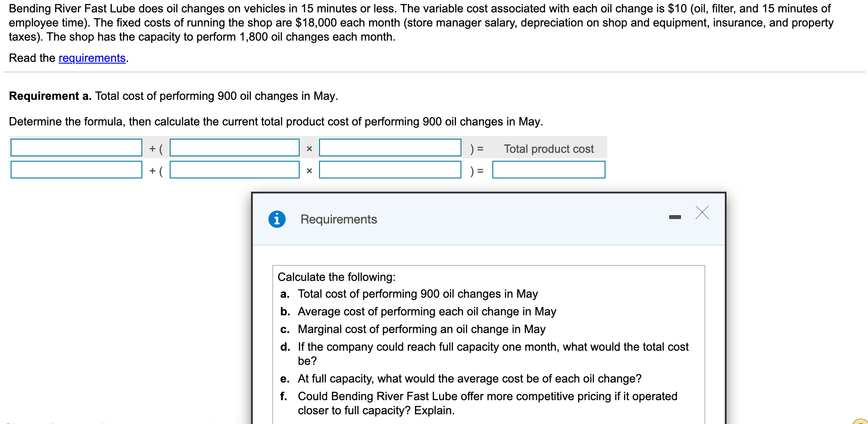The height and width of the screenshot is (424, 868).
Task: Open the requirements link
Action: coord(92,58)
